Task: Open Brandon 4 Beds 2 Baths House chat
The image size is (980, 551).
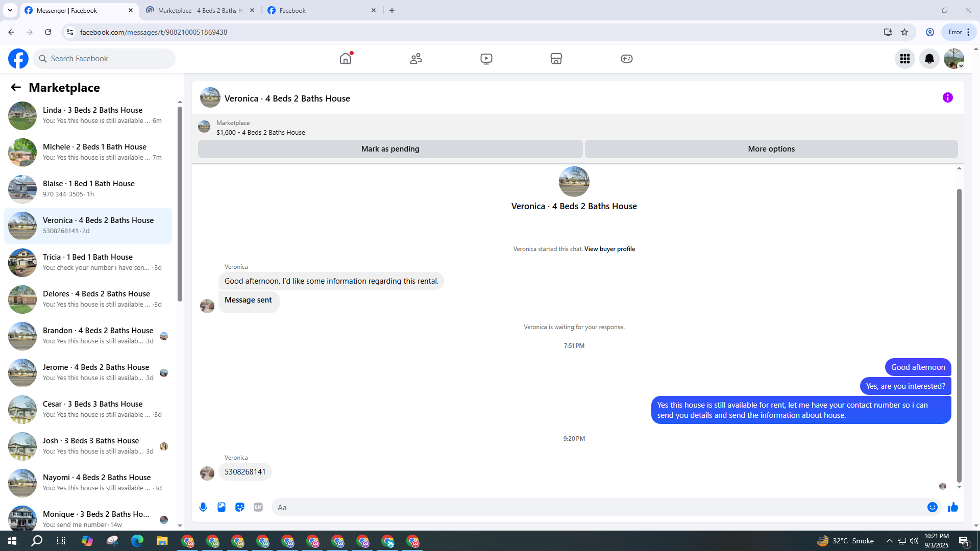Action: [88, 336]
